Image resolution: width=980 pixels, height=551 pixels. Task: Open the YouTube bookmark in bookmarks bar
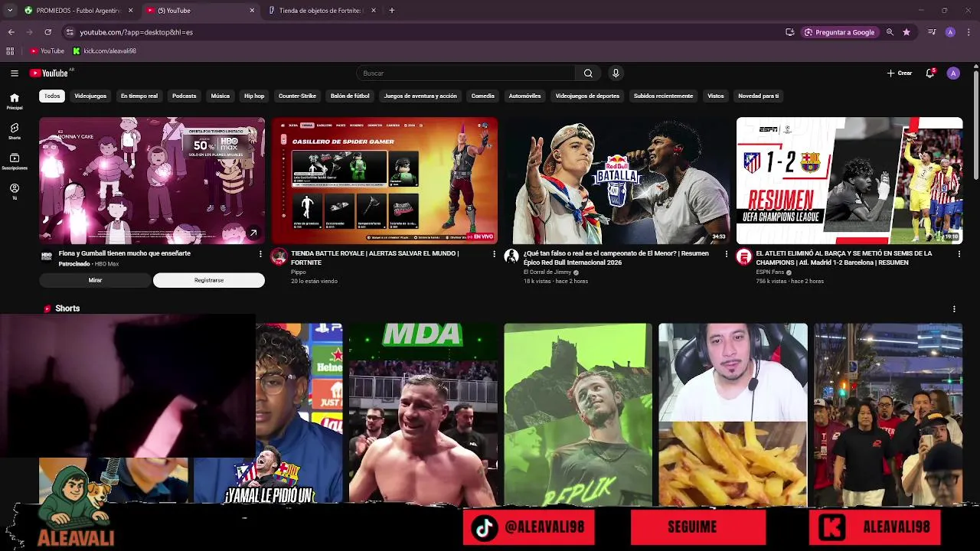click(x=47, y=51)
